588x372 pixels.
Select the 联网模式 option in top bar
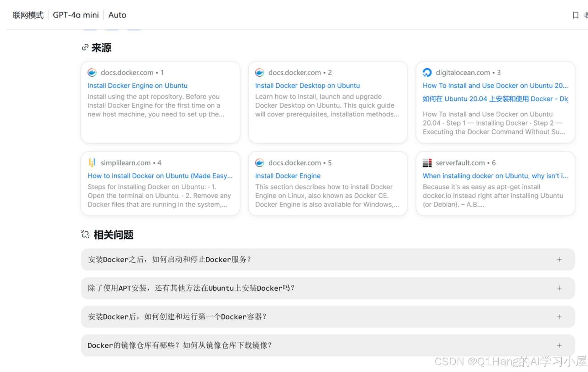28,15
